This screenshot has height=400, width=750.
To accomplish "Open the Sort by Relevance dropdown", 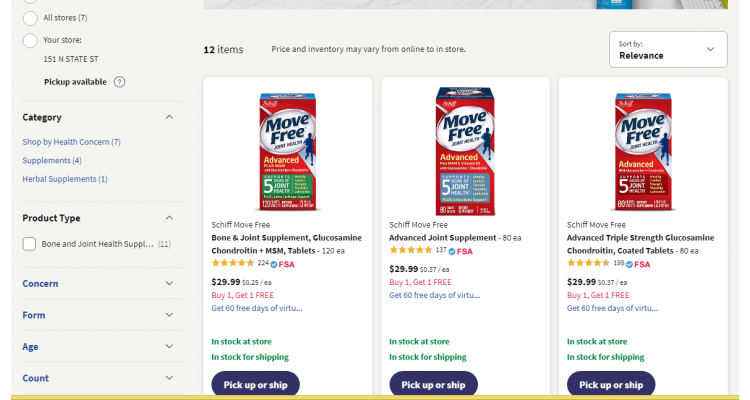I will 668,49.
